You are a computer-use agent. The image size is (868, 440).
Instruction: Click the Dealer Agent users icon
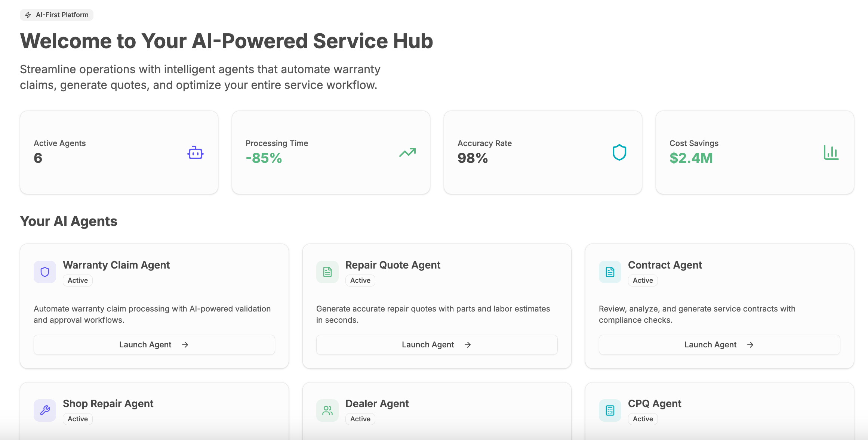coord(327,410)
